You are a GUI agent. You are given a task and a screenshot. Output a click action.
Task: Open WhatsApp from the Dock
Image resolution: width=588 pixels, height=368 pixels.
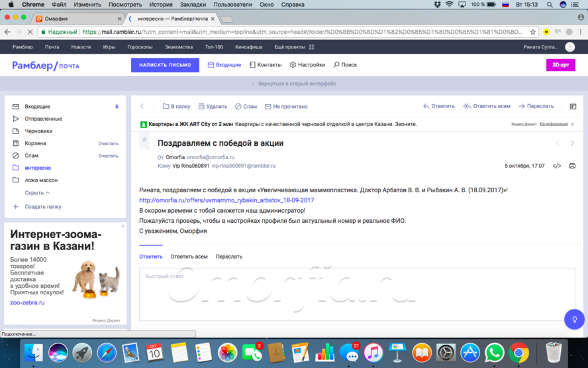coord(494,353)
